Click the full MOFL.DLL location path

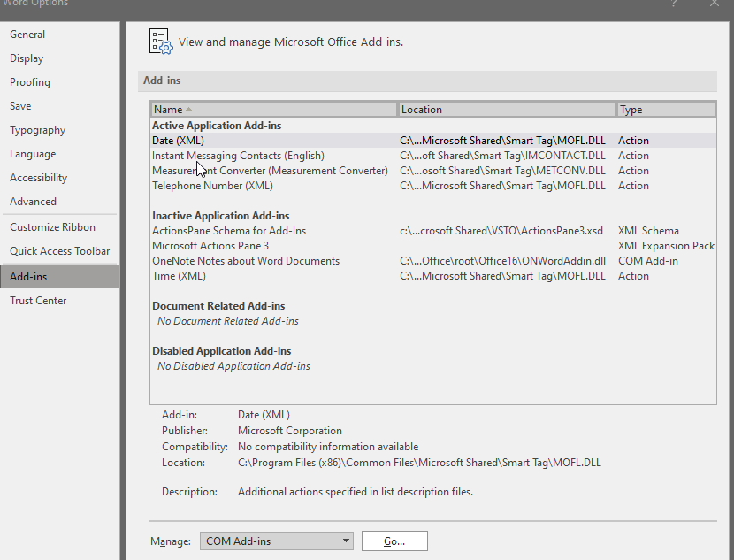click(419, 463)
